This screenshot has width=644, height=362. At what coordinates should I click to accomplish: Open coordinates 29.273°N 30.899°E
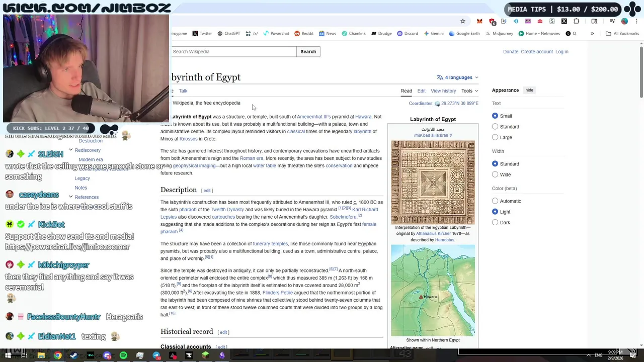pos(460,104)
